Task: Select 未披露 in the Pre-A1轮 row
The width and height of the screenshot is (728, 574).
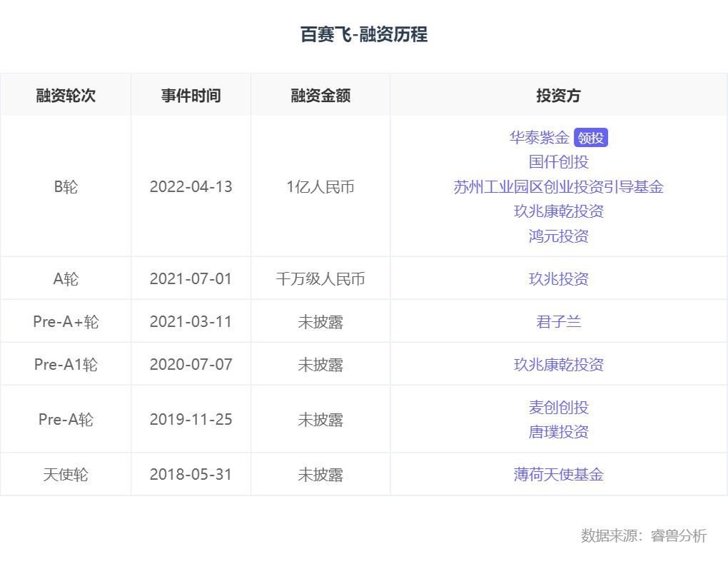Action: pos(320,365)
